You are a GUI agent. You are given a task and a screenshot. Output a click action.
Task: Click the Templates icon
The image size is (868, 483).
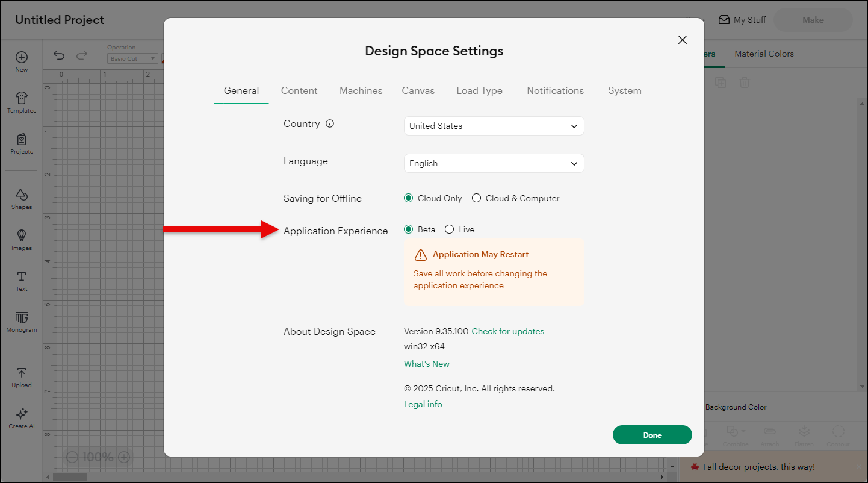coord(21,99)
